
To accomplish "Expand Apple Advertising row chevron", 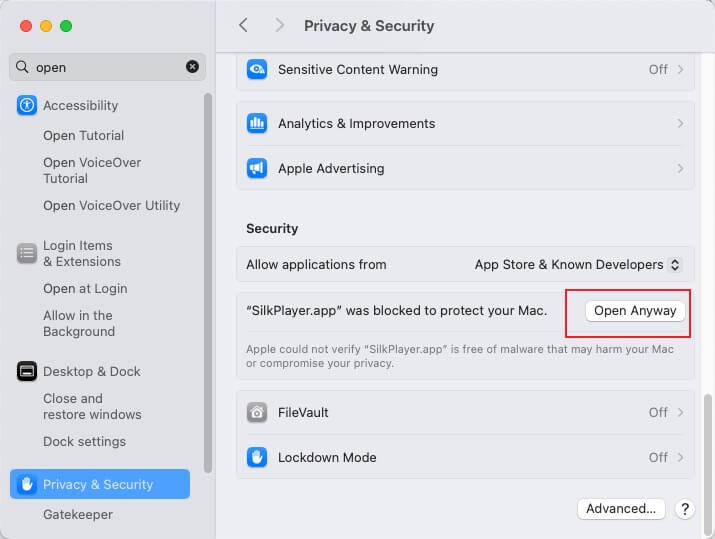I will click(680, 168).
